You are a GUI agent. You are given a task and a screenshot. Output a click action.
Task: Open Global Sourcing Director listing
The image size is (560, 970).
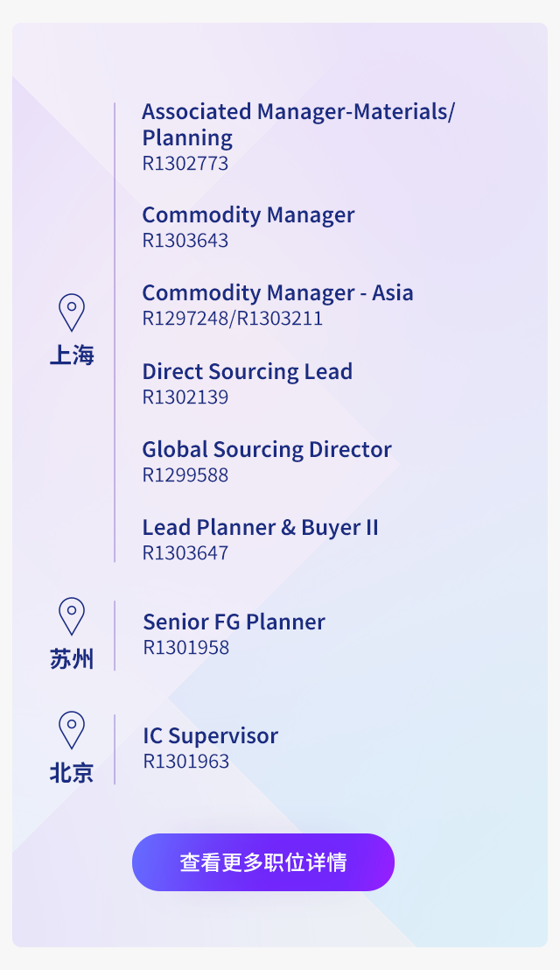267,450
